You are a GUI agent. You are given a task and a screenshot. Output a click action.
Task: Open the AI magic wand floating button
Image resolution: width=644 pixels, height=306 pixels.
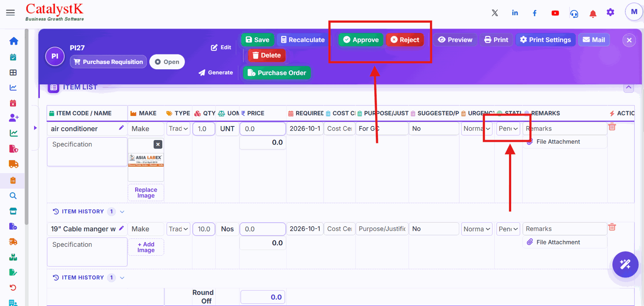click(x=625, y=265)
